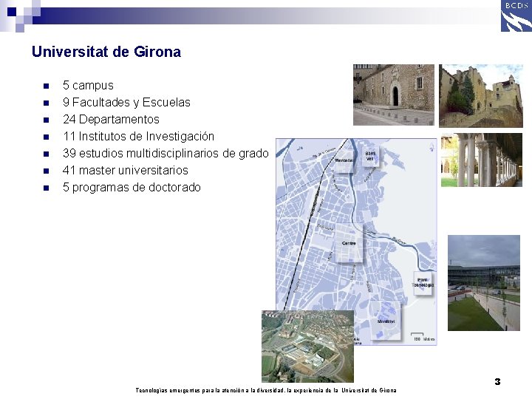Click the 'Mercadal' campus label on map

344,160
